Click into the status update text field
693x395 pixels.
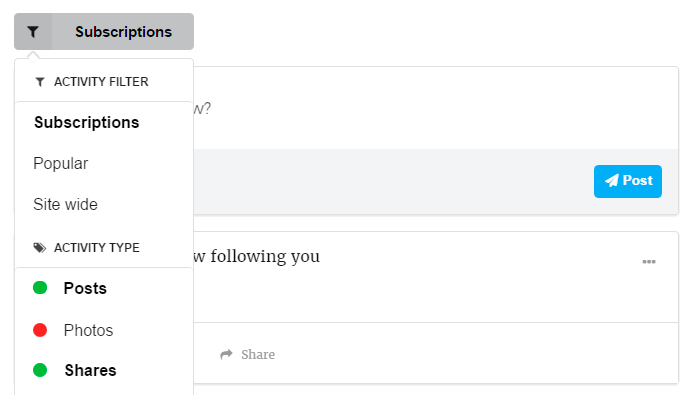[x=435, y=108]
